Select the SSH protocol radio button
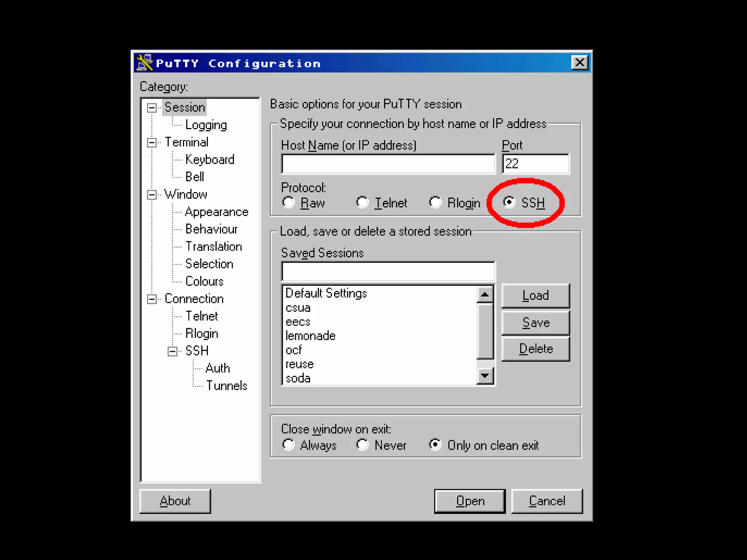This screenshot has height=560, width=747. coord(509,202)
